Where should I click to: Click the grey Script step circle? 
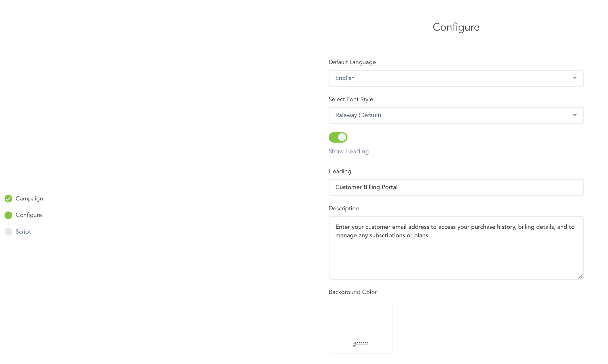point(8,232)
